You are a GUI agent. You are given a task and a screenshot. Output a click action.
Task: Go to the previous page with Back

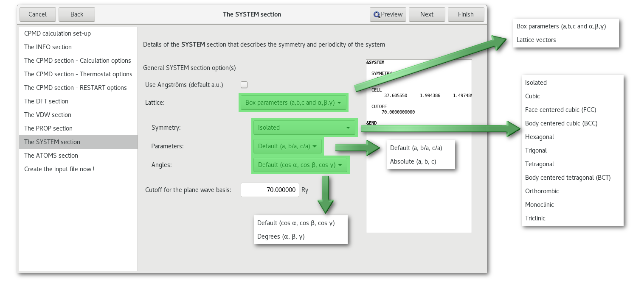tap(77, 14)
